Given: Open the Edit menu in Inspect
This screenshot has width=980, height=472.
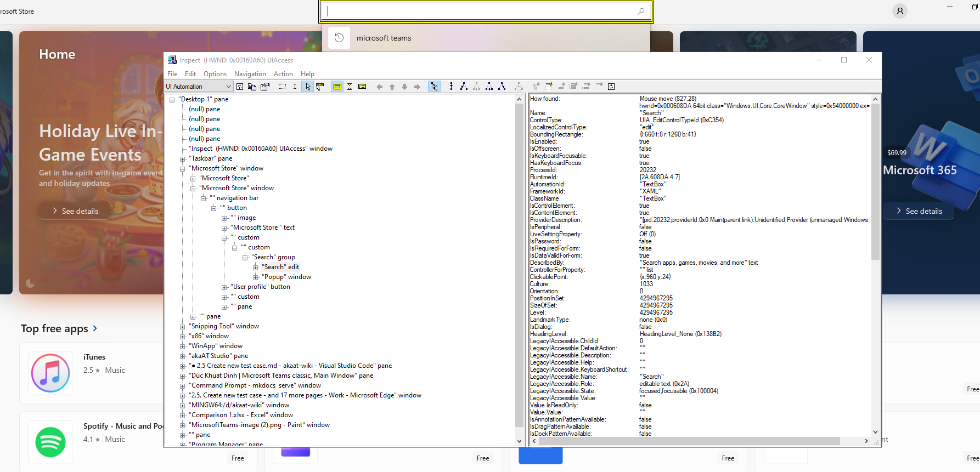Looking at the screenshot, I should (x=190, y=74).
